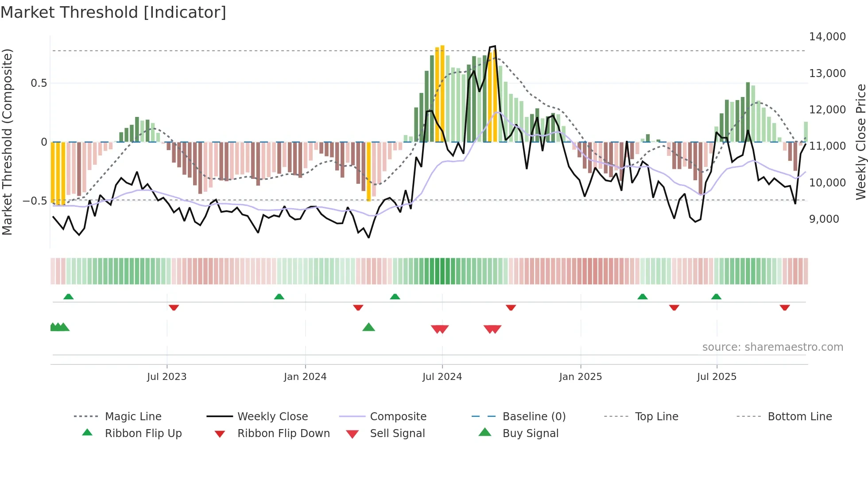This screenshot has height=488, width=868.
Task: Click the Market Threshold [Indicator] title
Action: pos(113,12)
